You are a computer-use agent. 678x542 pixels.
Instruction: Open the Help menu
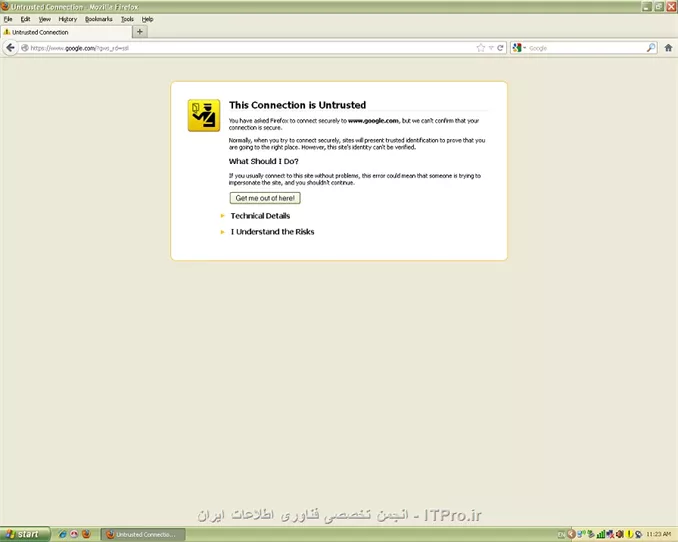coord(147,19)
